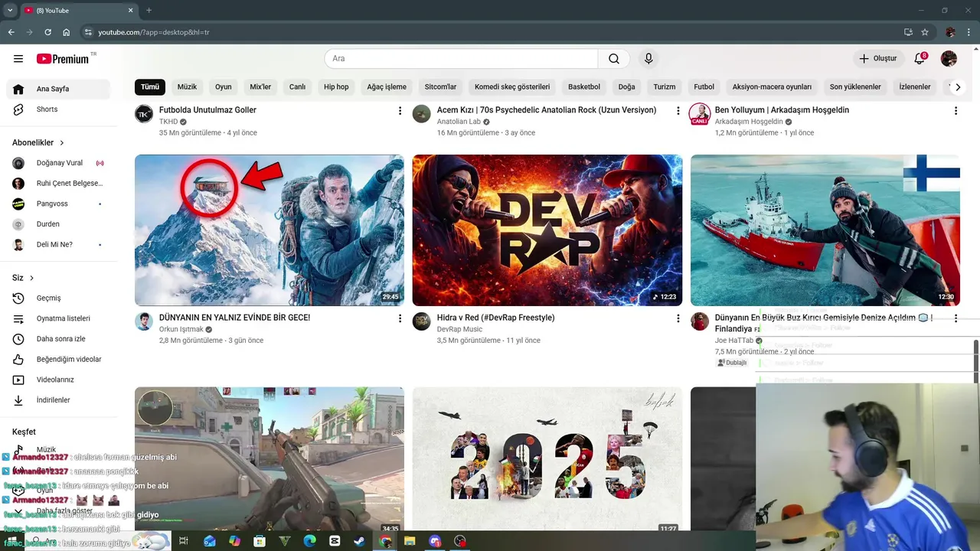Play the 2025 collage video thumbnail

tap(547, 459)
